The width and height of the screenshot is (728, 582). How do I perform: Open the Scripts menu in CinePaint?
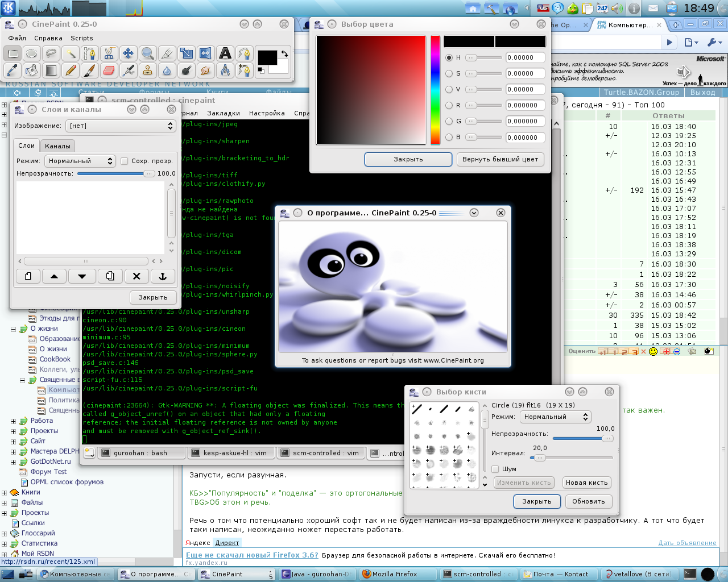[81, 38]
